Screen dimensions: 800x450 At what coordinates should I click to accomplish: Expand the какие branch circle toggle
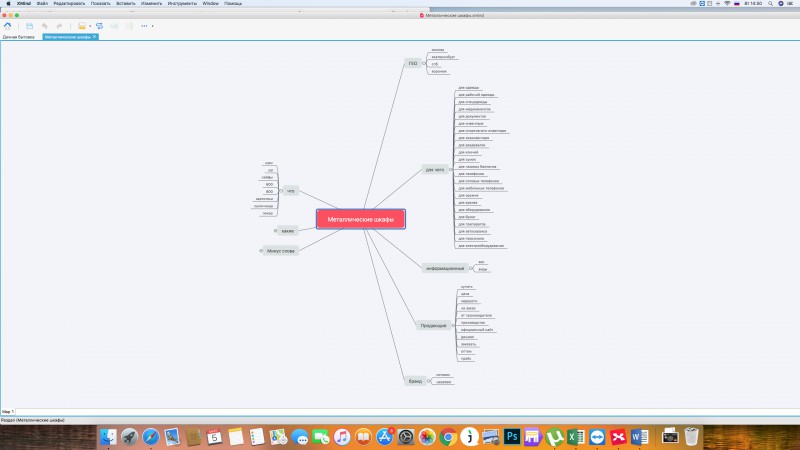pos(276,231)
